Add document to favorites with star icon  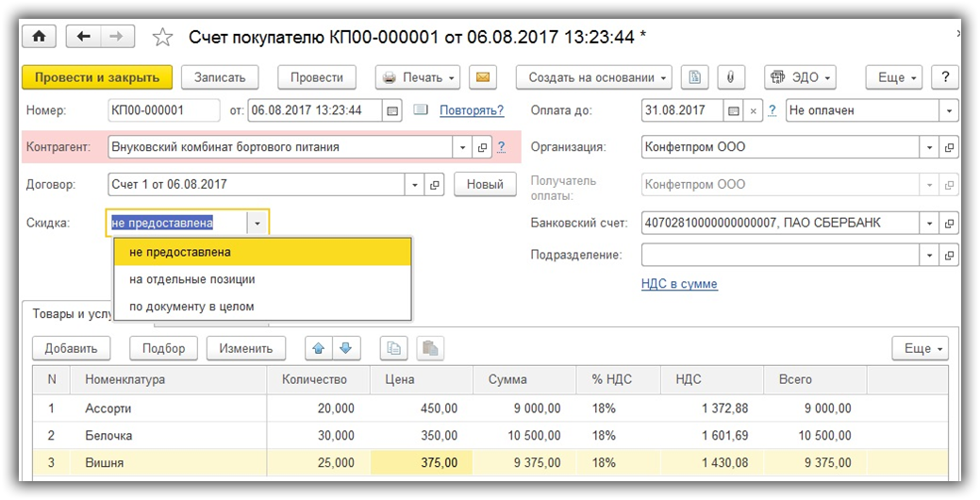click(162, 38)
